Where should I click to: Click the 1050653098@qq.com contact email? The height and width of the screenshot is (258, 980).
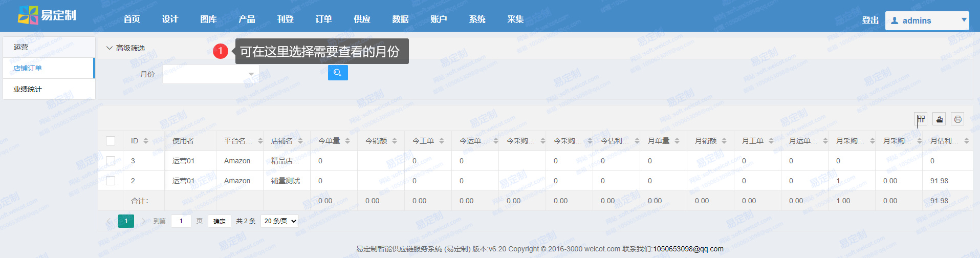click(x=688, y=249)
